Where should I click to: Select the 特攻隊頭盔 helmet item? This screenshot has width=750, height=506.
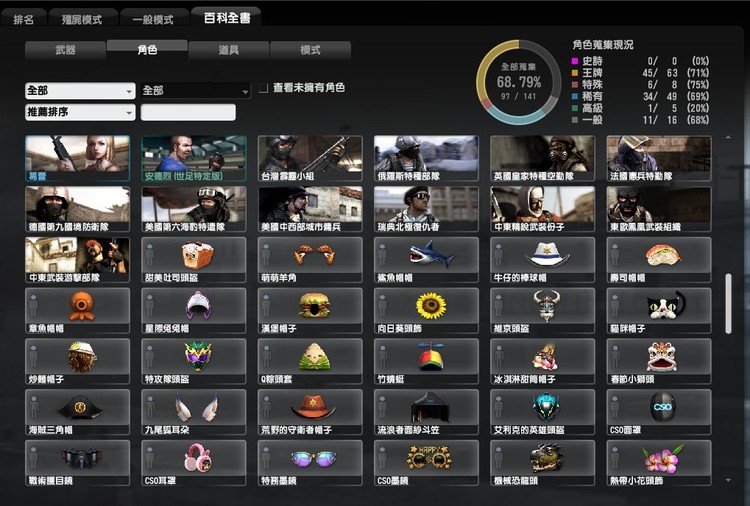(194, 361)
